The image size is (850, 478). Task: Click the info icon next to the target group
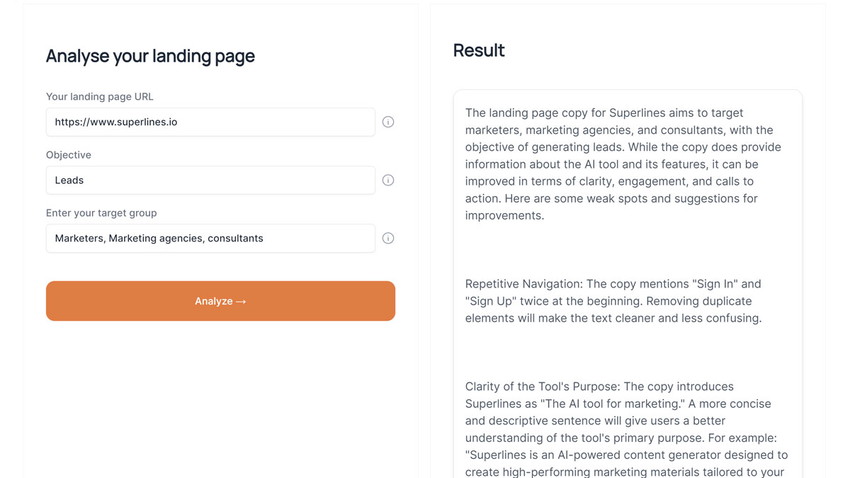click(x=388, y=238)
